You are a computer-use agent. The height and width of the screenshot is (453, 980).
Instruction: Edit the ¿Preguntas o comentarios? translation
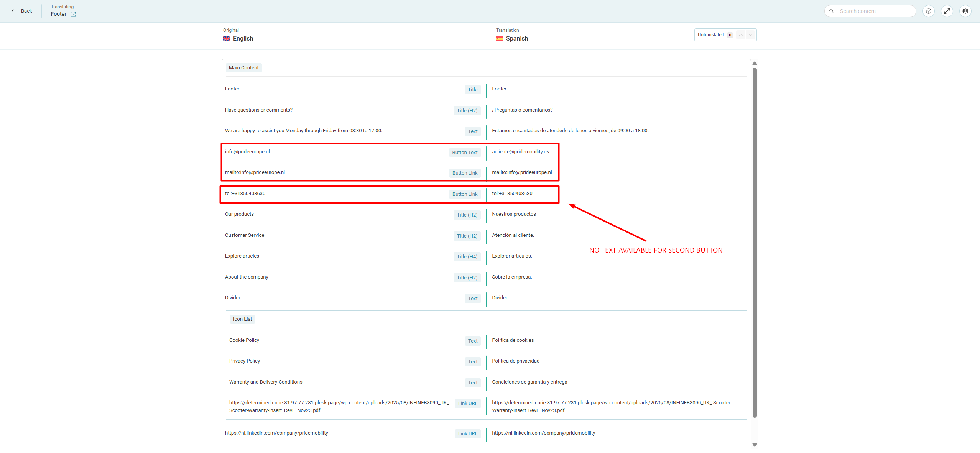[x=522, y=110]
